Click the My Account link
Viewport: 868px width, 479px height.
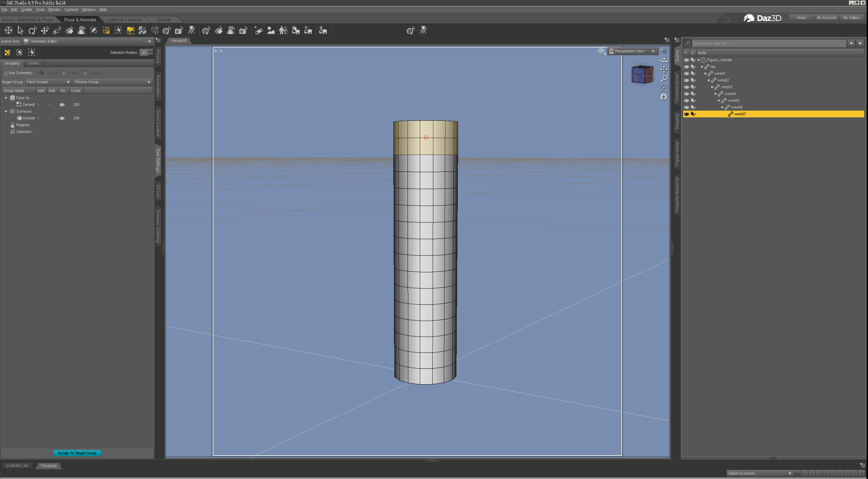(x=826, y=18)
